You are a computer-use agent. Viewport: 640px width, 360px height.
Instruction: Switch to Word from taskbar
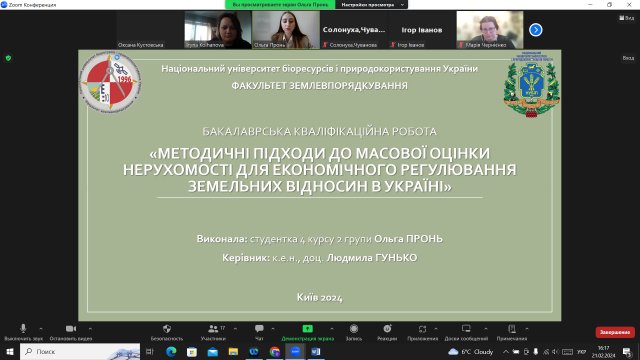point(316,351)
